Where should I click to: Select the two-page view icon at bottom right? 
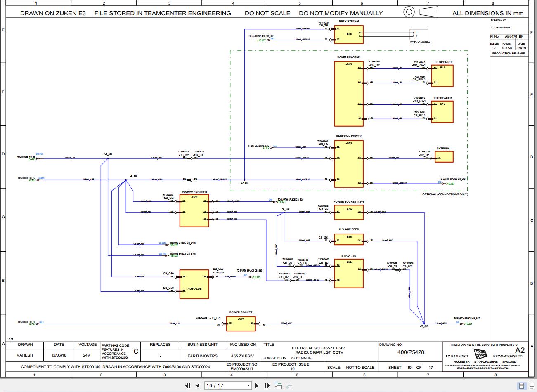point(532,385)
